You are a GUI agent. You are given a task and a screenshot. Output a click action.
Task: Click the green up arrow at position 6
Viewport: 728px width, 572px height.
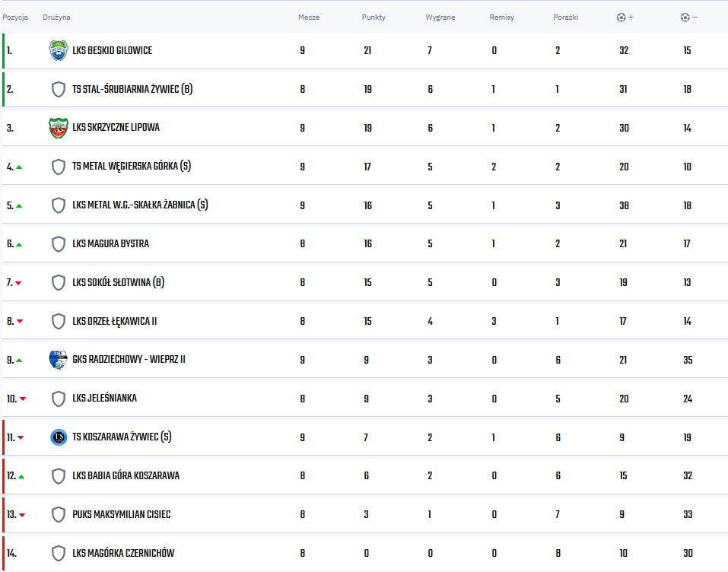(x=19, y=244)
